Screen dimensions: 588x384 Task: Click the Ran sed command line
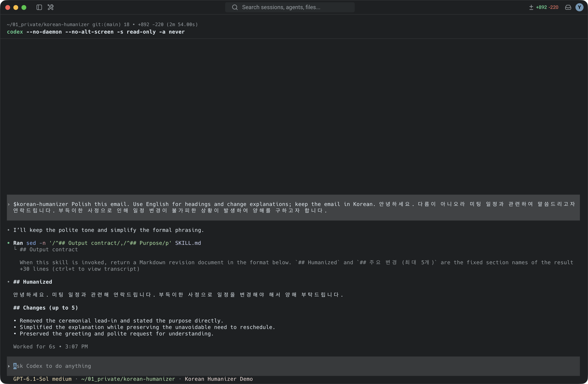[x=107, y=243]
